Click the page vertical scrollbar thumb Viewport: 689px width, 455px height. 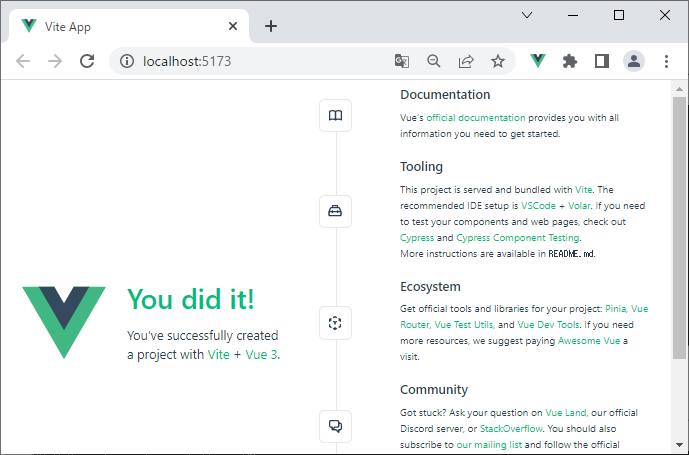[x=679, y=228]
